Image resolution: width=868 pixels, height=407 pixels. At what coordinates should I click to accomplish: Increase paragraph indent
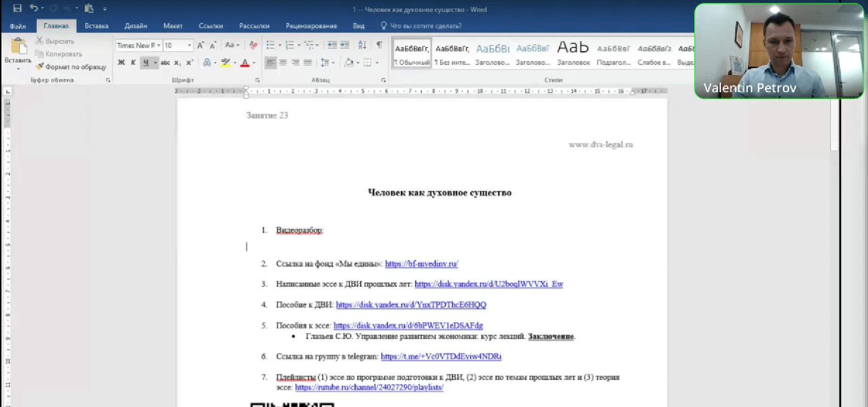click(345, 45)
